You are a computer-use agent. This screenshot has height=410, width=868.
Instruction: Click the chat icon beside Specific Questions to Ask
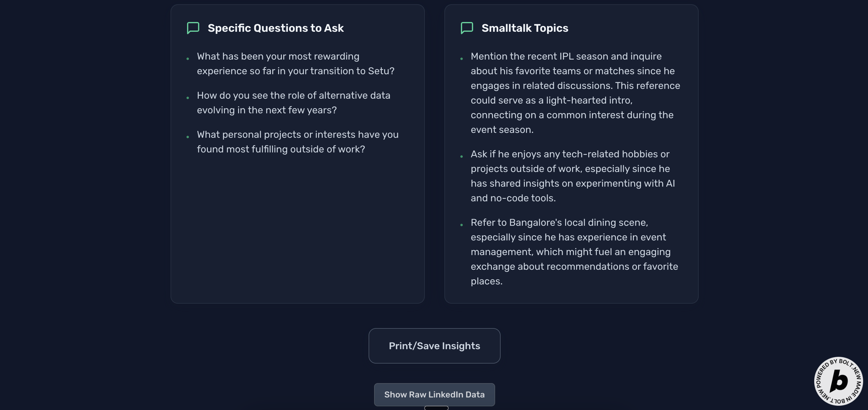193,28
